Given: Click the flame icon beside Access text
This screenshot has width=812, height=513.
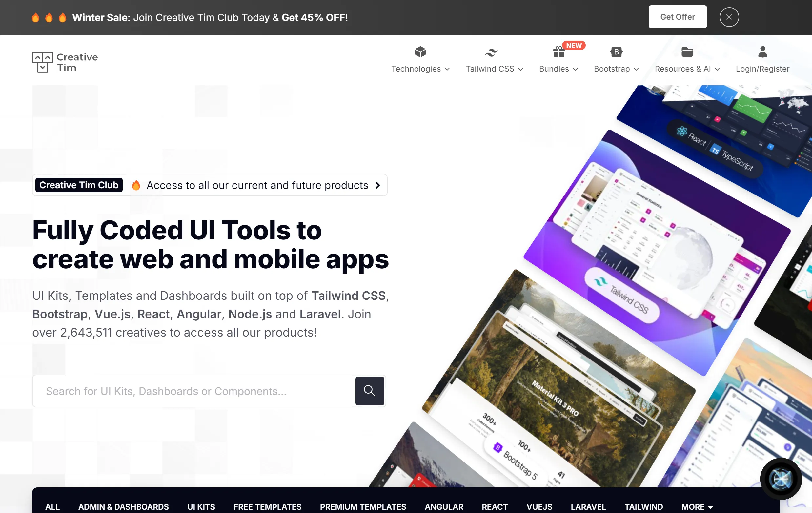Looking at the screenshot, I should 136,185.
